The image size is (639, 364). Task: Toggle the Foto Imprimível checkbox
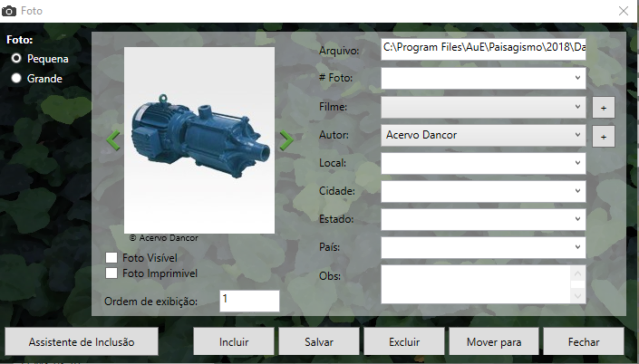[x=112, y=273]
